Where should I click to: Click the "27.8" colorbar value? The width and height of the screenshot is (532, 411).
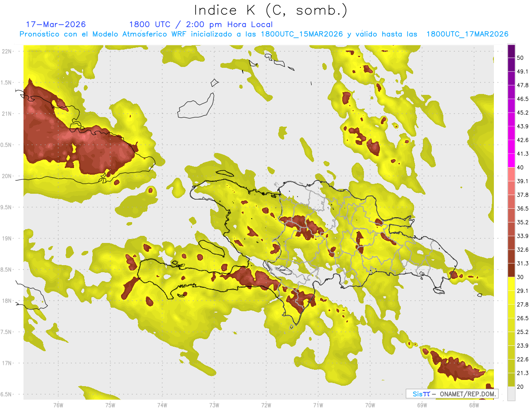tap(523, 305)
